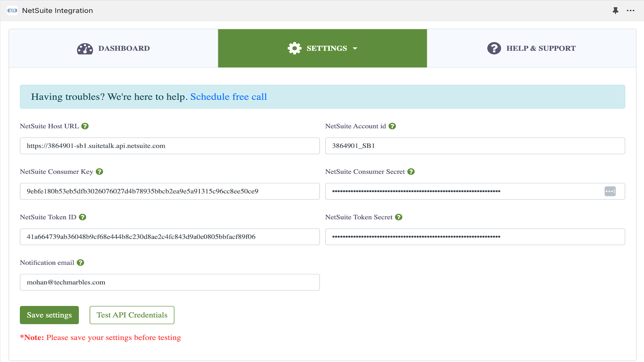The height and width of the screenshot is (362, 644).
Task: Focus the NetSuite Consumer Key field
Action: (170, 191)
